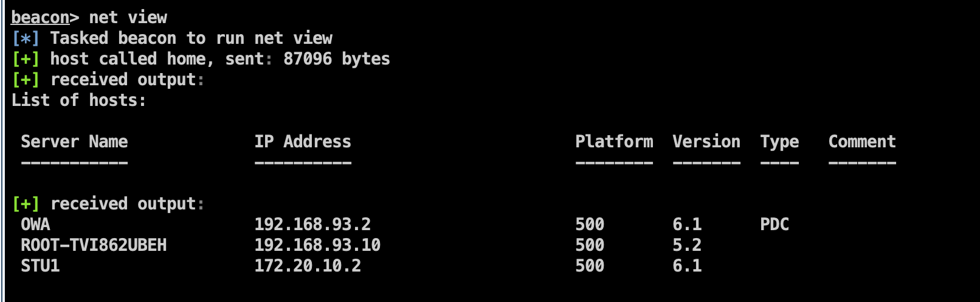The height and width of the screenshot is (302, 980).
Task: Select the Type column header
Action: point(779,142)
